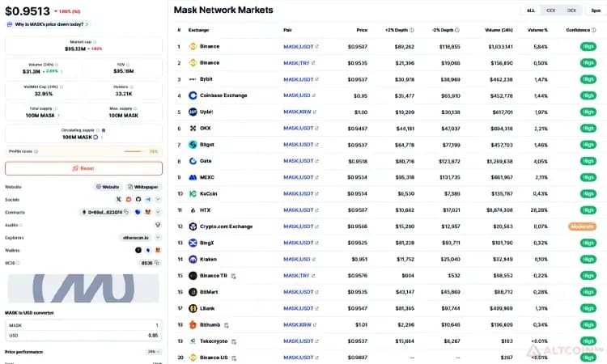Image resolution: width=607 pixels, height=364 pixels.
Task: Click the notice icon next to Binance TR
Action: point(233,276)
